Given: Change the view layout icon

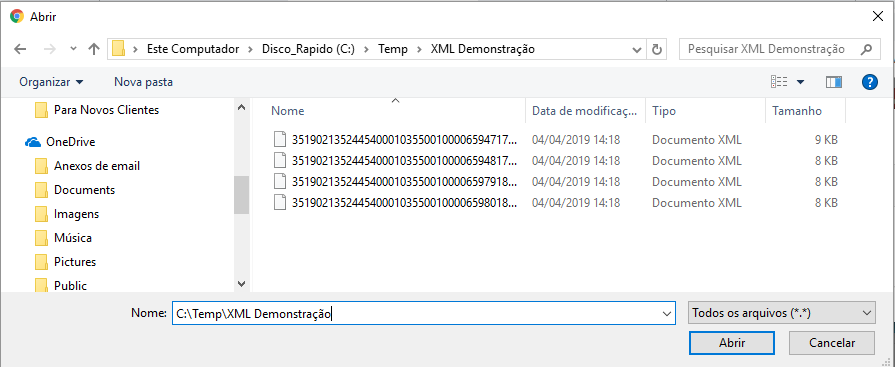Looking at the screenshot, I should click(x=779, y=82).
